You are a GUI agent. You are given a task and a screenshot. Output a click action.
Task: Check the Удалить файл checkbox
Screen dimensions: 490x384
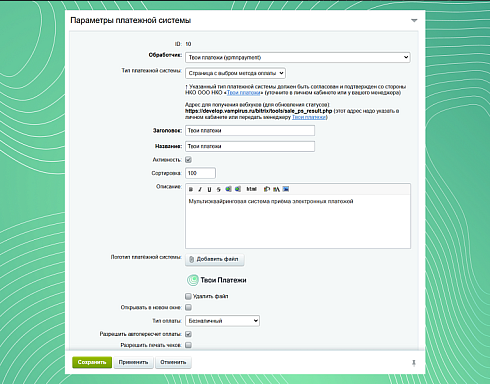[x=188, y=296]
